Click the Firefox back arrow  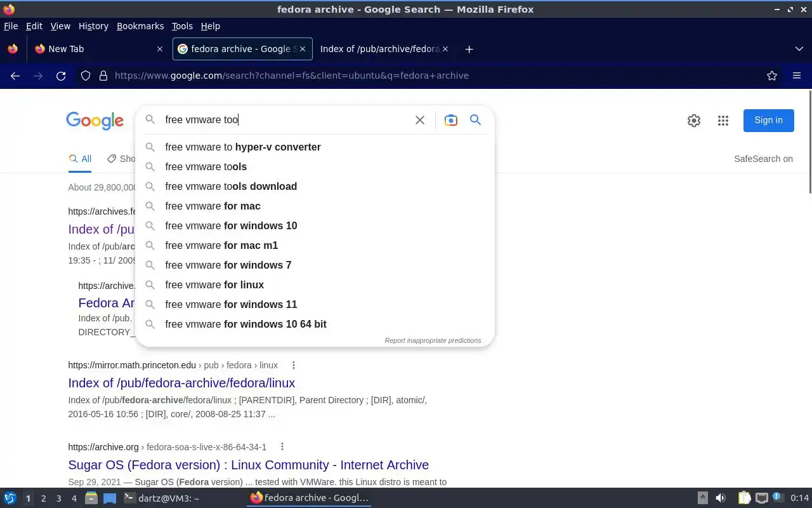[x=15, y=76]
